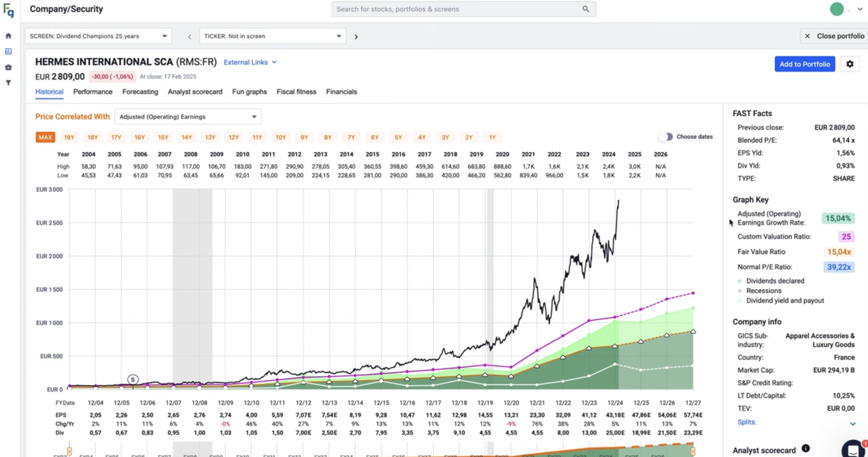Click Market Cap value EUR 294,19 B
The width and height of the screenshot is (868, 457).
[834, 370]
